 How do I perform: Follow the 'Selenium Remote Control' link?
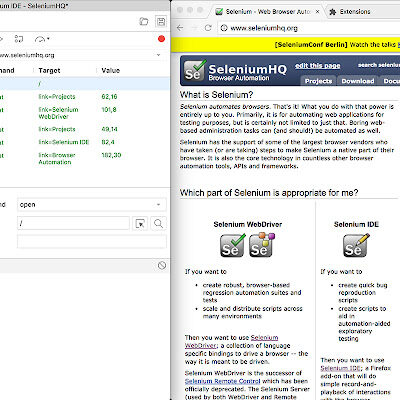click(x=222, y=381)
